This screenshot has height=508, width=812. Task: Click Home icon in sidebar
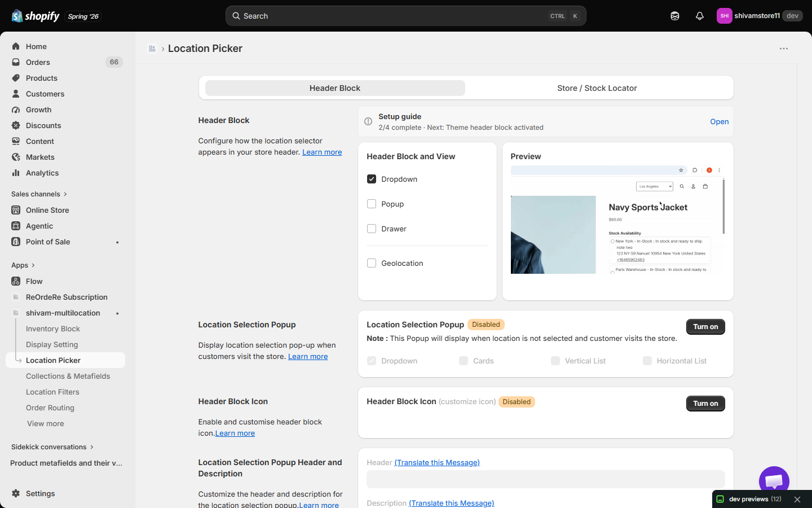16,46
